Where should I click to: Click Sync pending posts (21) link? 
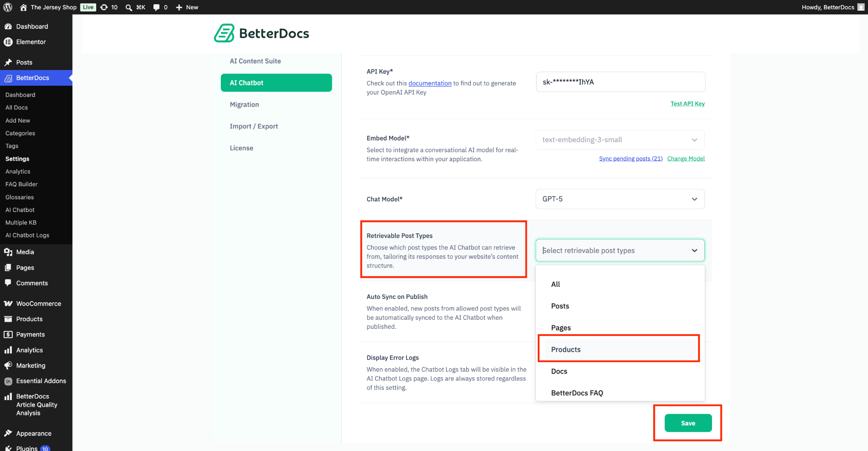pos(631,159)
